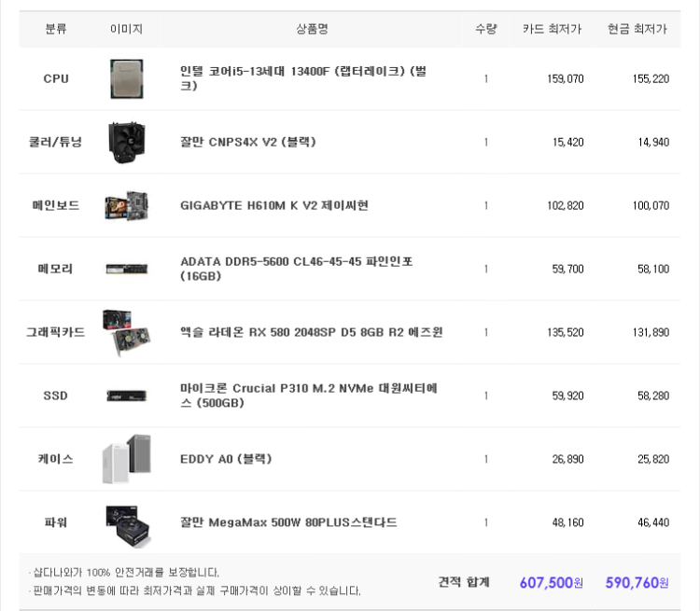View the Radeon RX 580 graphics card image
The height and width of the screenshot is (611, 700).
(127, 332)
